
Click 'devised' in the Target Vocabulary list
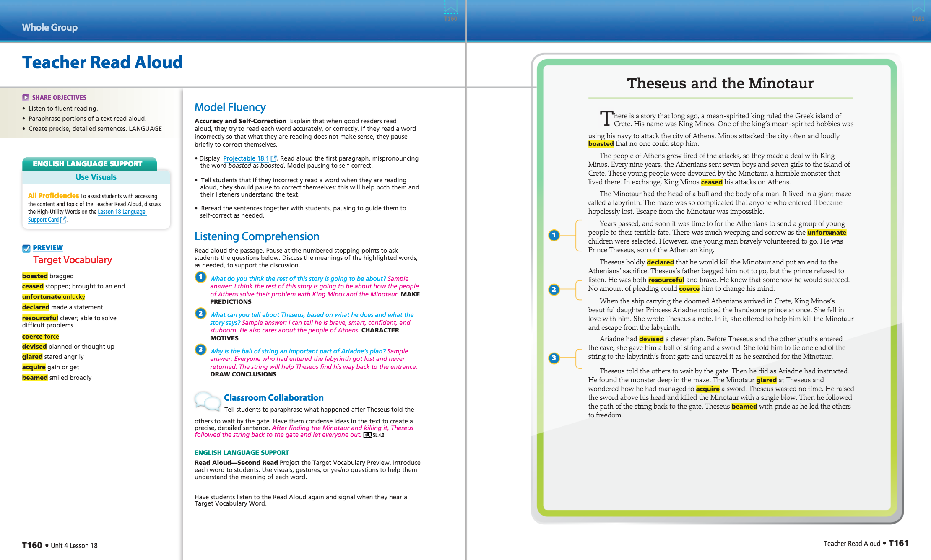tap(34, 347)
